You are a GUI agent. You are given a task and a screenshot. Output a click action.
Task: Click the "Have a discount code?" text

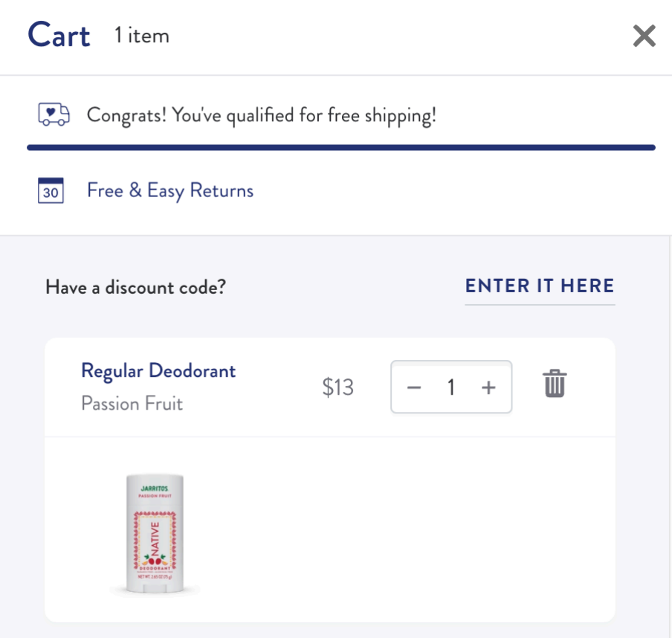coord(135,287)
